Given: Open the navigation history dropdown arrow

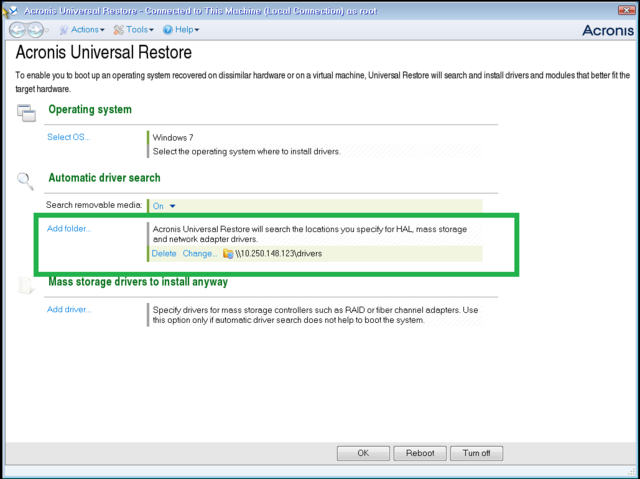Looking at the screenshot, I should point(47,30).
